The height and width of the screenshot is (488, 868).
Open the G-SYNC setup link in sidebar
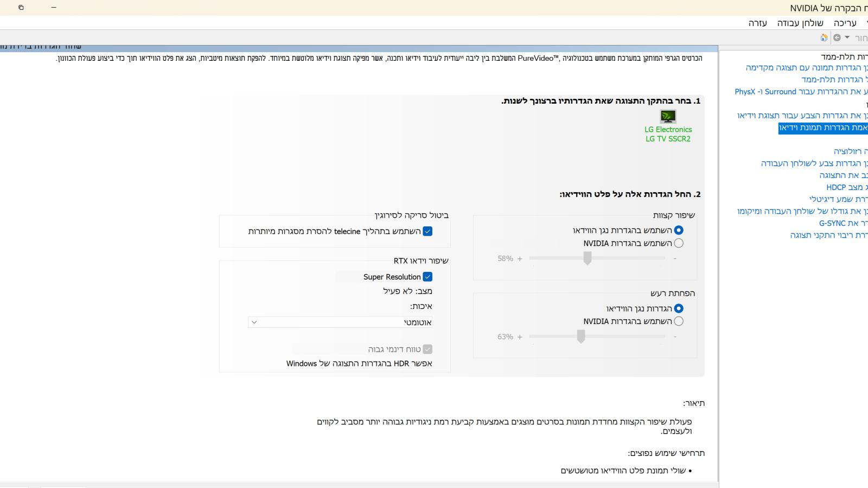click(843, 223)
